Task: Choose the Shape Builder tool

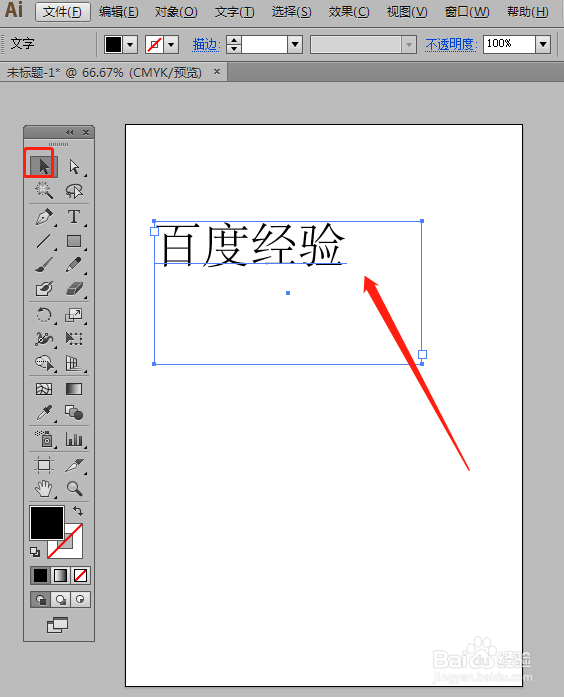Action: tap(44, 363)
